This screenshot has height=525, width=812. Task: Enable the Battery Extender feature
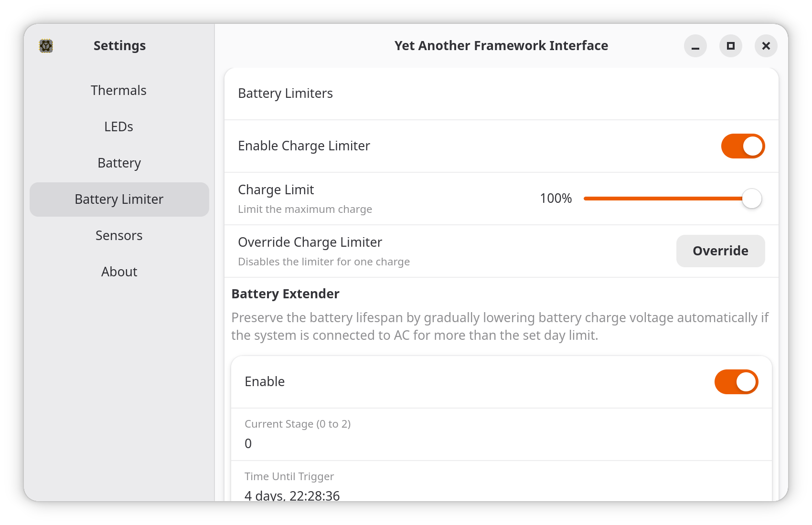[x=736, y=382]
